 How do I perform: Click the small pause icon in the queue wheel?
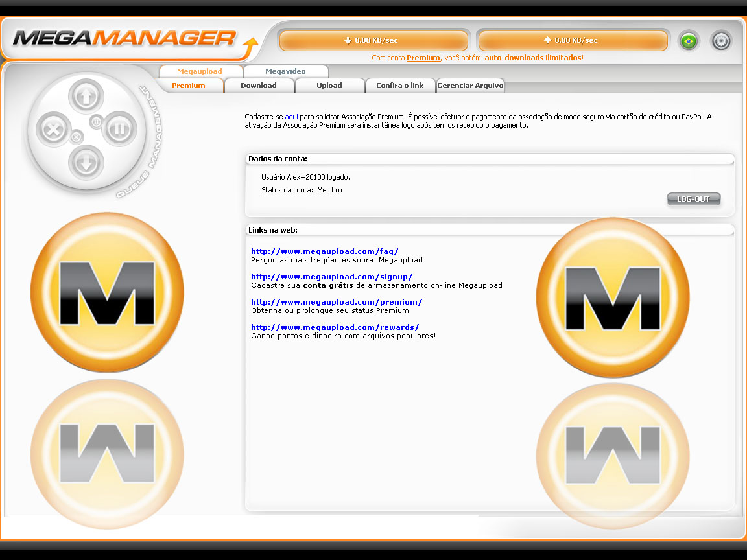click(96, 121)
